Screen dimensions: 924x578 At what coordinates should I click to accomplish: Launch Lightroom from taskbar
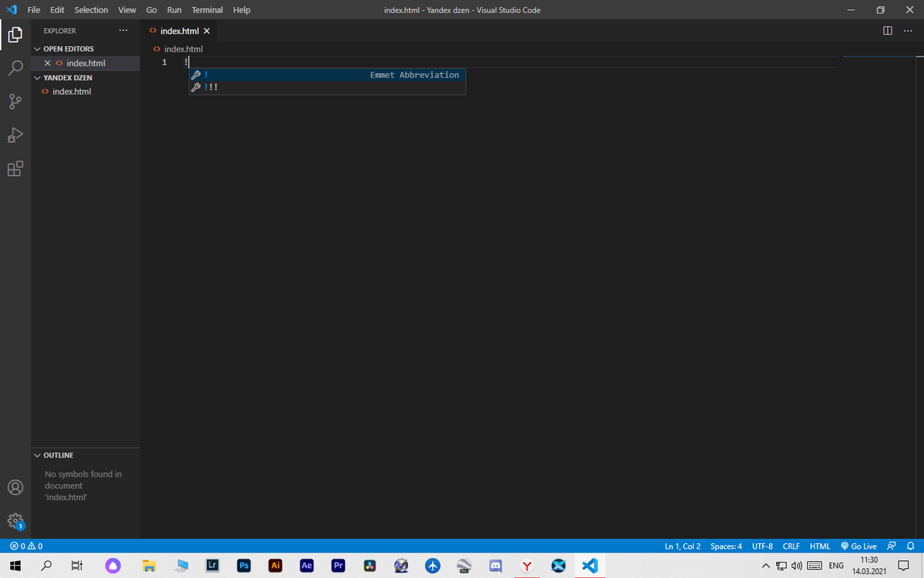pyautogui.click(x=213, y=566)
